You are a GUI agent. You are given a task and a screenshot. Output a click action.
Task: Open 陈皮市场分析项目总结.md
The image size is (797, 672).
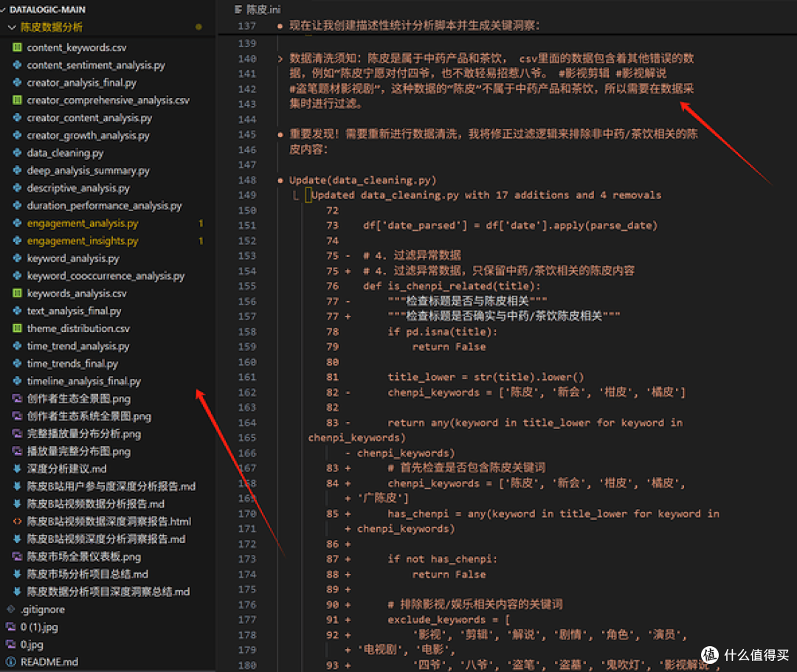point(87,575)
